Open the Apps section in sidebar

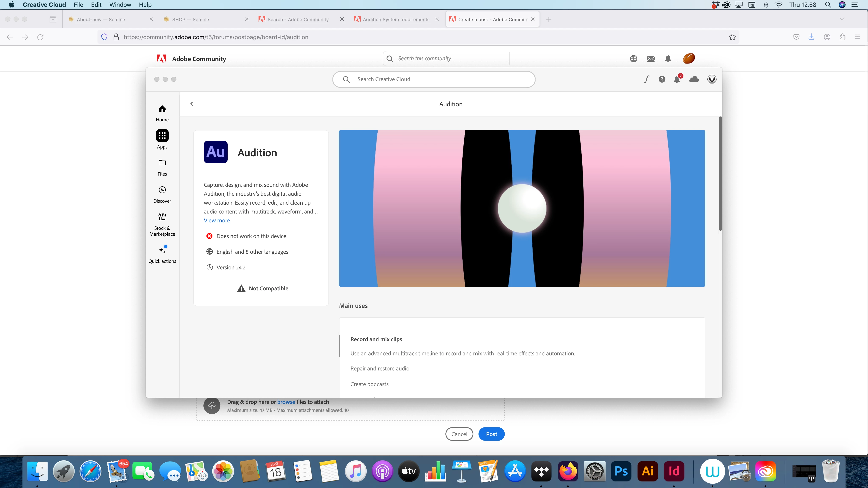click(x=162, y=139)
